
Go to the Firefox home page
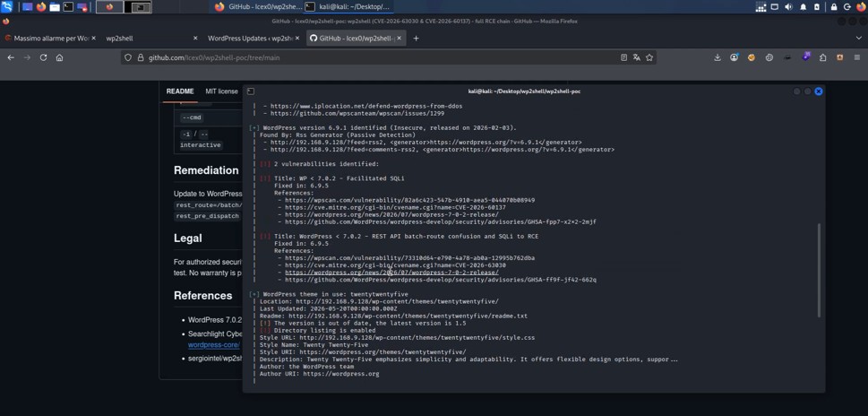(59, 57)
